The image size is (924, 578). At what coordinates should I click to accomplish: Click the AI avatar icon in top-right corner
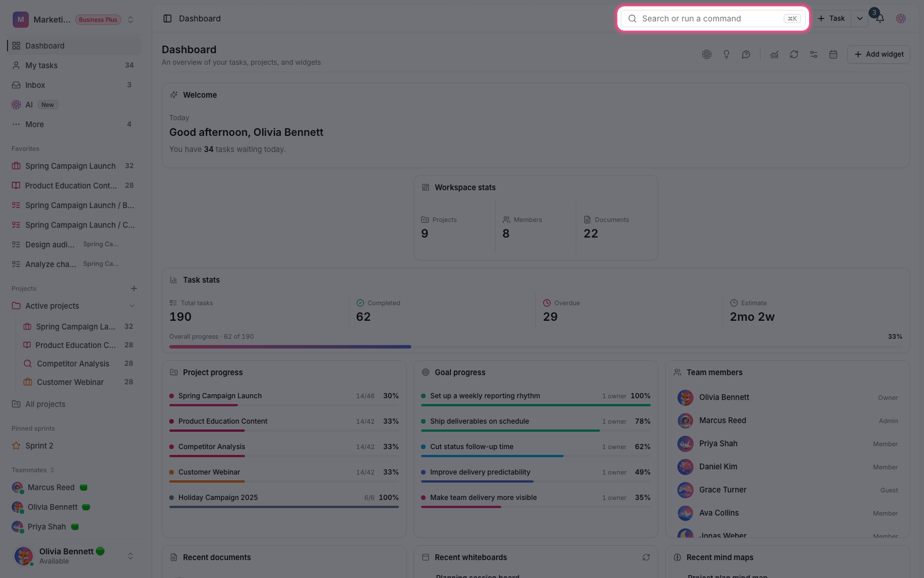click(x=901, y=18)
